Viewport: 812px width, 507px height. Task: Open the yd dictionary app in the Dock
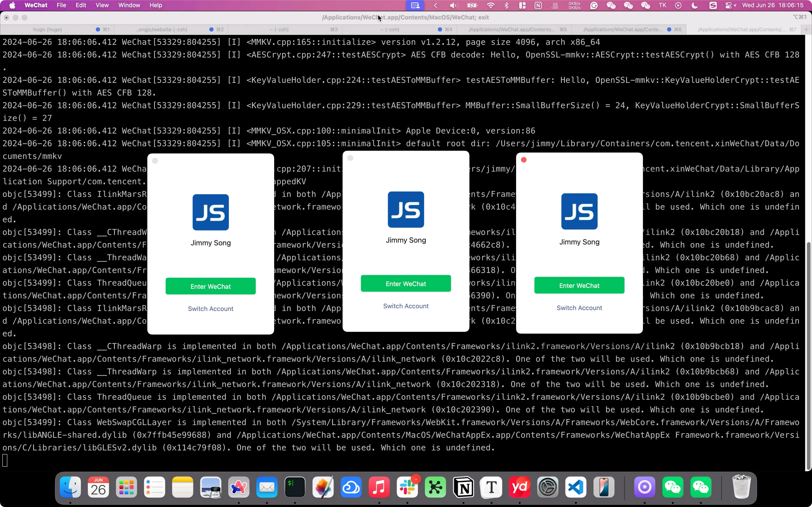click(520, 487)
